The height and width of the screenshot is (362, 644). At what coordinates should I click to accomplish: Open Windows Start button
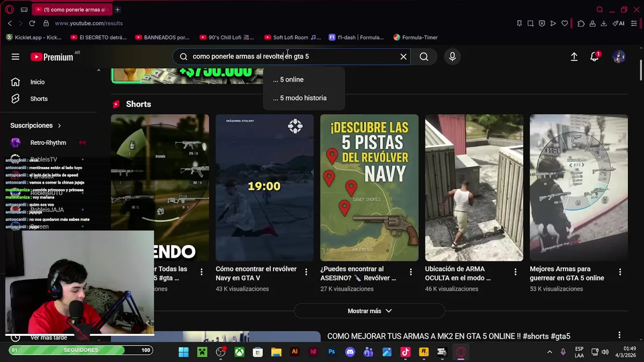(x=184, y=352)
